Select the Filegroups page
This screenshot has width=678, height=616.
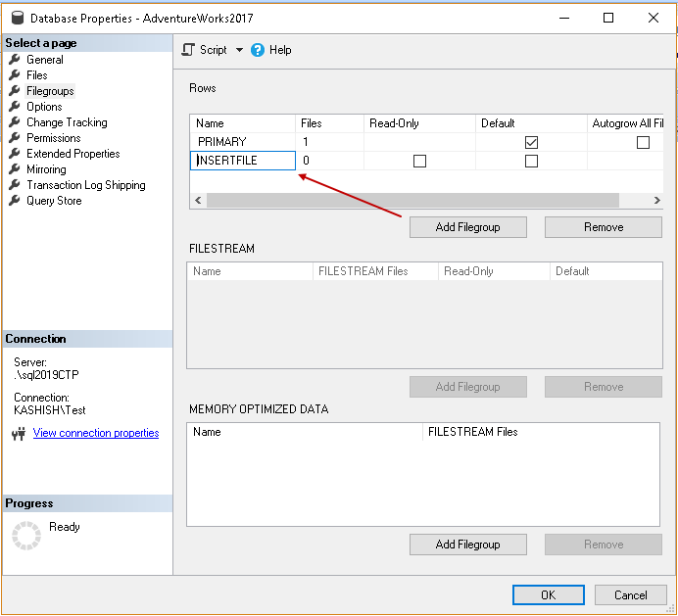[x=50, y=91]
